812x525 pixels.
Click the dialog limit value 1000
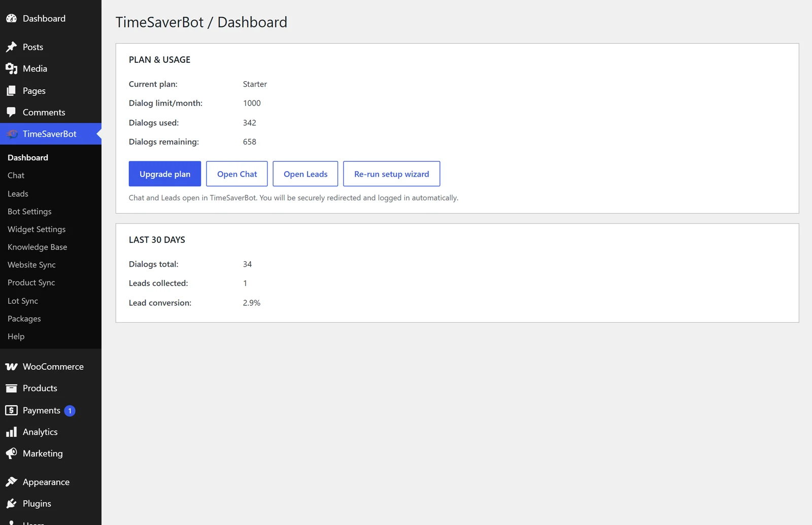coord(252,103)
